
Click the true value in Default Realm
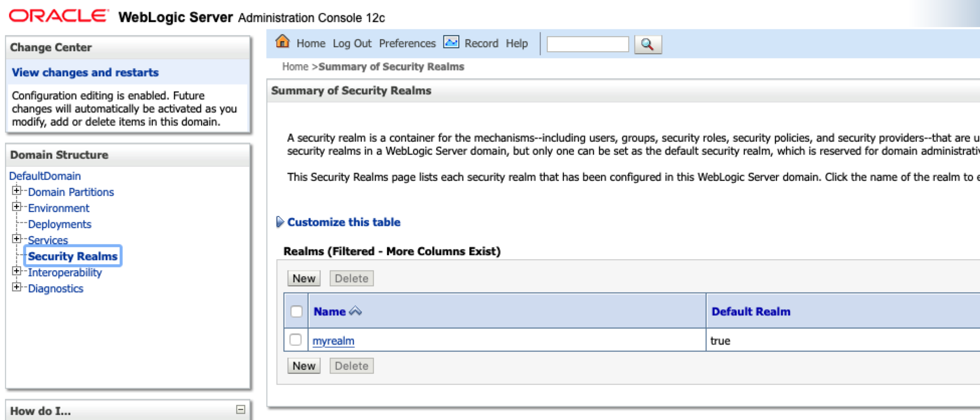click(720, 341)
